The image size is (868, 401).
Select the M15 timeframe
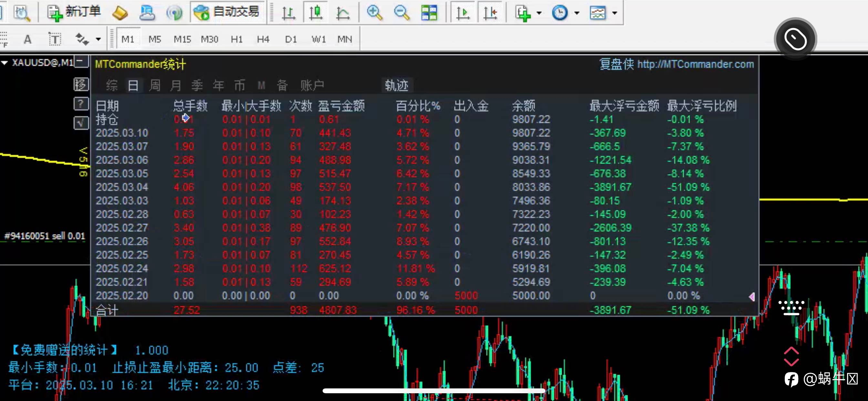182,39
